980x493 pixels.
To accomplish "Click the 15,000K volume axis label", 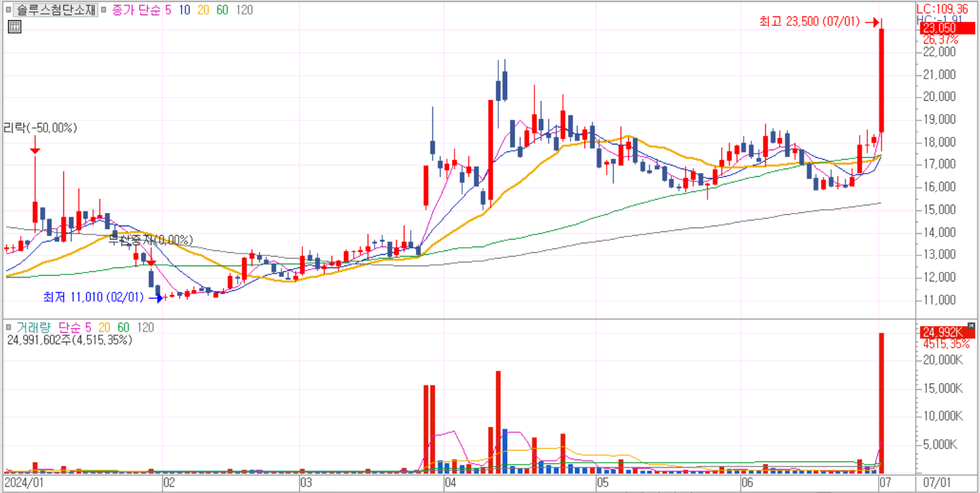I will click(943, 388).
